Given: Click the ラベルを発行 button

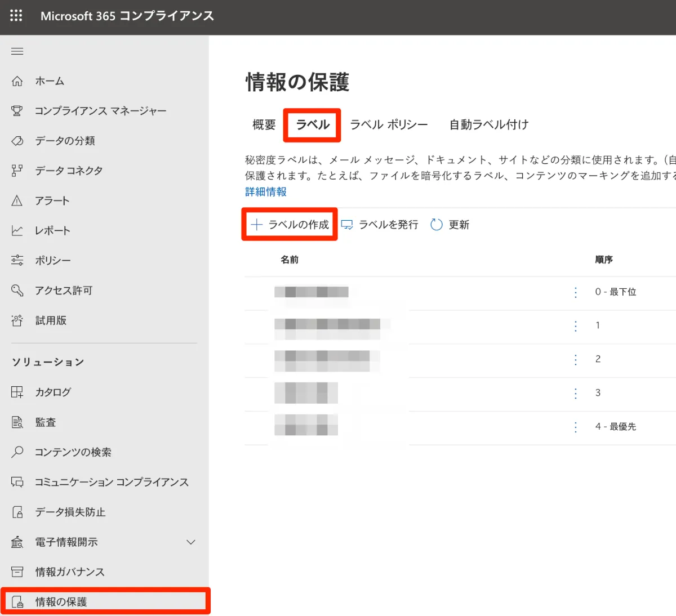Looking at the screenshot, I should (x=380, y=225).
